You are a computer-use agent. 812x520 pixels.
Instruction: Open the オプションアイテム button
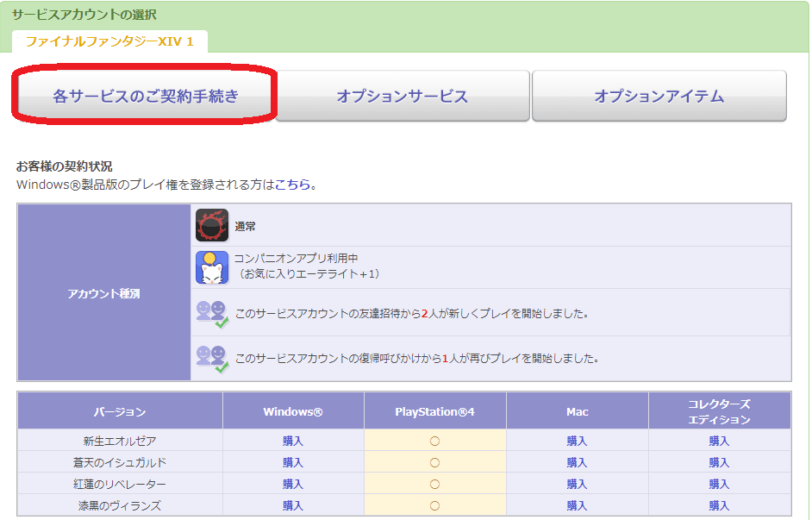659,96
